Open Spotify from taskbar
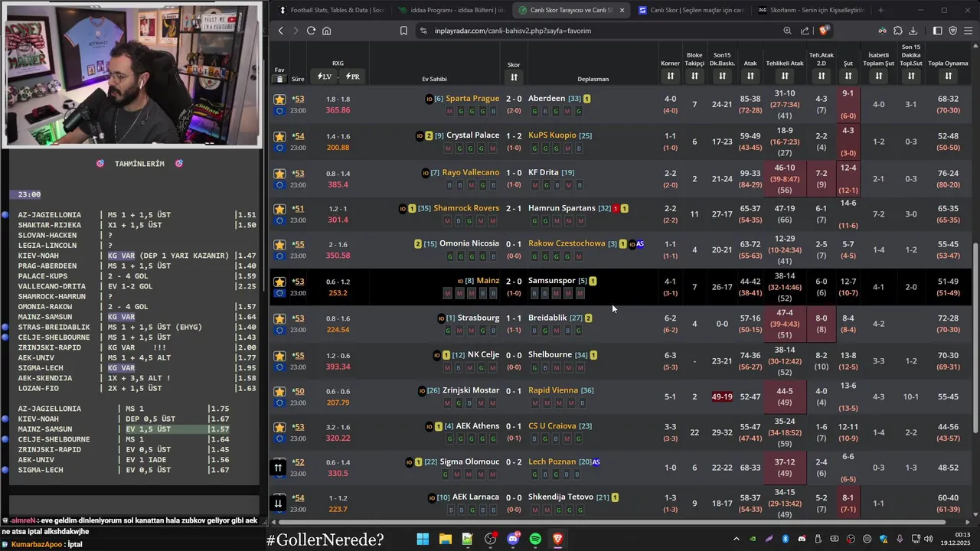The height and width of the screenshot is (551, 980). pyautogui.click(x=535, y=540)
